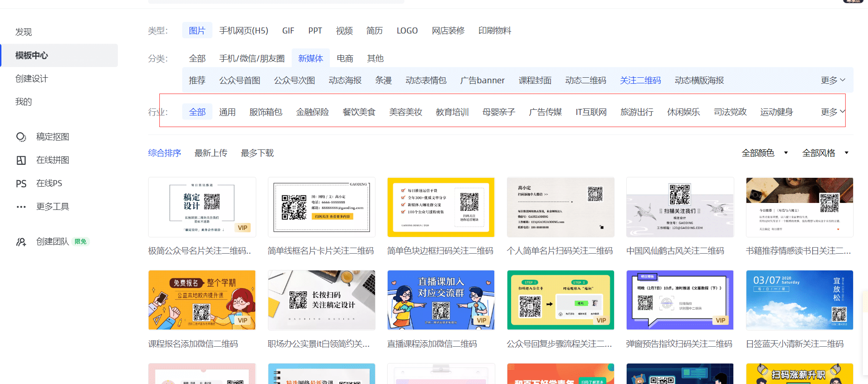Open the 课程报名添加微信二维码 template thumbnail
Image resolution: width=868 pixels, height=384 pixels.
[202, 300]
